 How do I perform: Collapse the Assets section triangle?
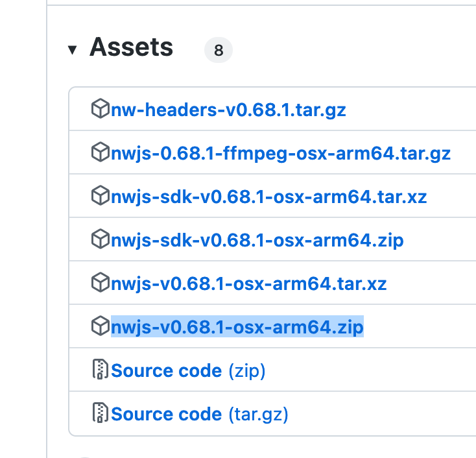[x=72, y=50]
